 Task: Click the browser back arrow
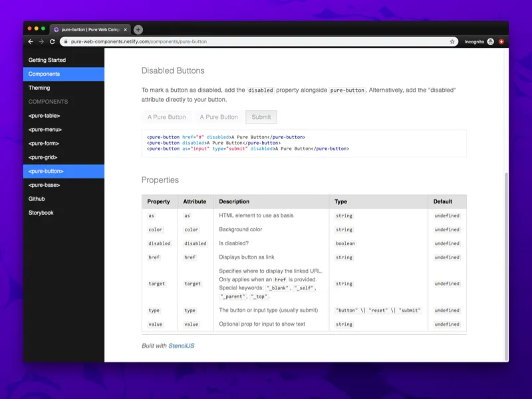(31, 41)
